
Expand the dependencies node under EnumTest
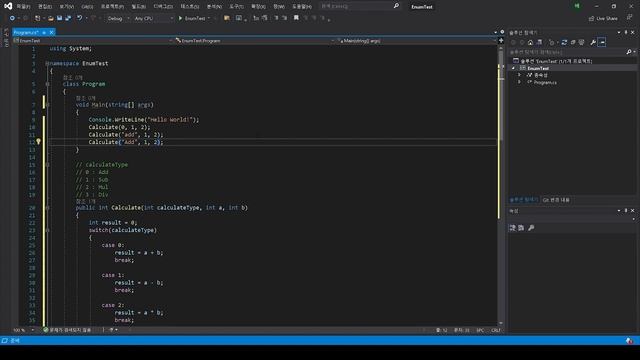pos(519,75)
